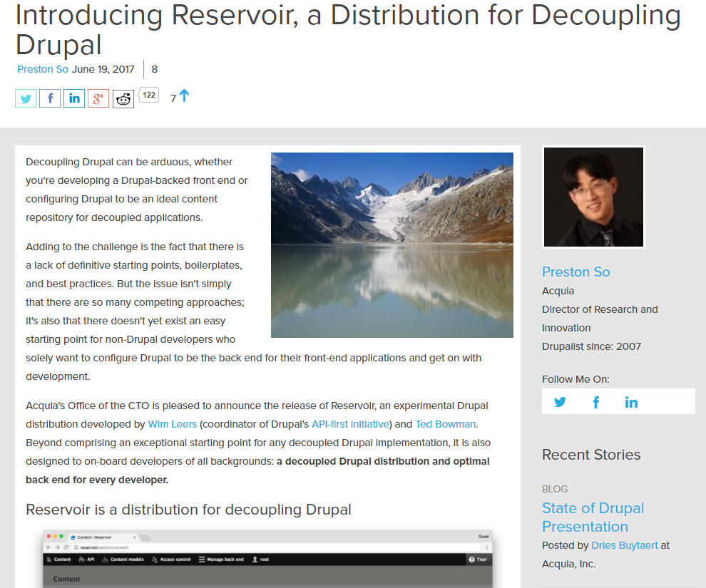Click the June 19, 2017 date
Viewport: 706px width, 588px height.
coord(103,69)
